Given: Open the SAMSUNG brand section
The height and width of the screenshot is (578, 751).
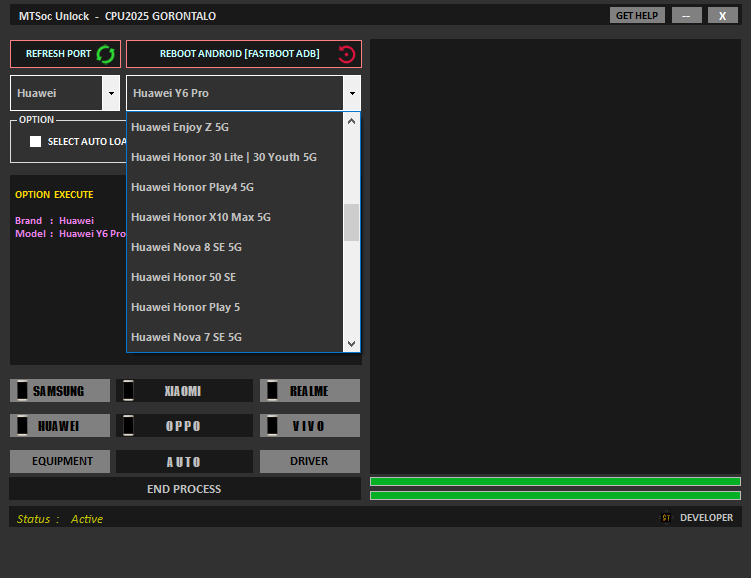Looking at the screenshot, I should pyautogui.click(x=60, y=390).
